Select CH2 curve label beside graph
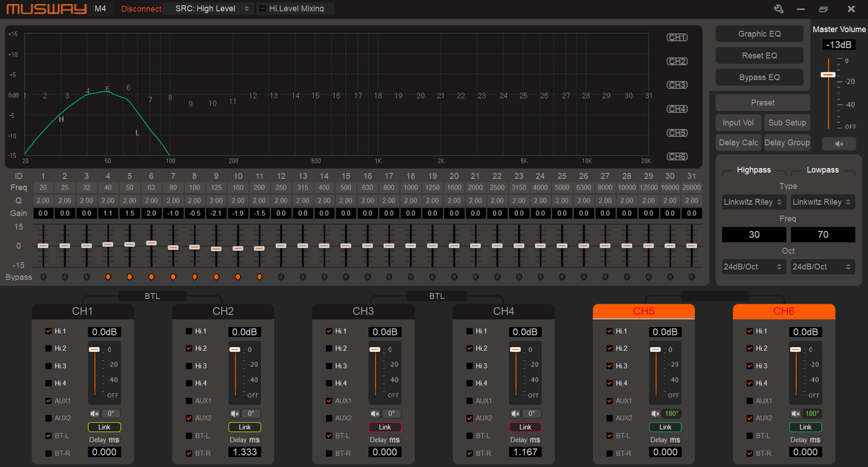The height and width of the screenshot is (467, 868). (677, 61)
